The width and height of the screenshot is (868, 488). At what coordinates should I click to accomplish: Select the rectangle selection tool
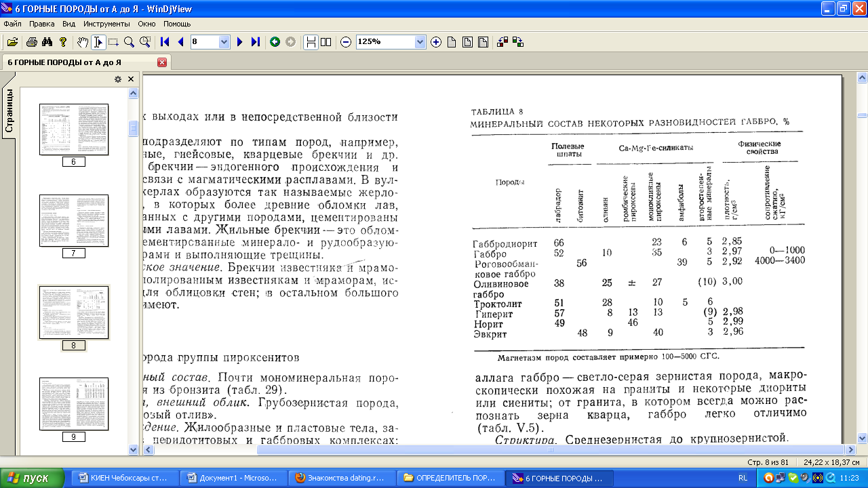coord(113,42)
